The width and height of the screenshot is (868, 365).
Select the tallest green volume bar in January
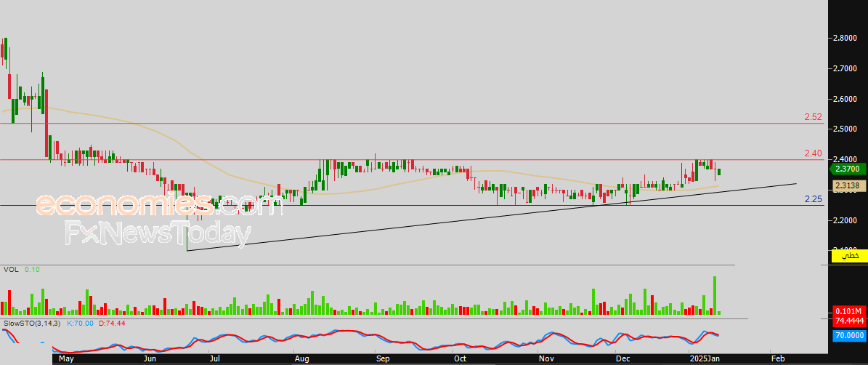715,295
